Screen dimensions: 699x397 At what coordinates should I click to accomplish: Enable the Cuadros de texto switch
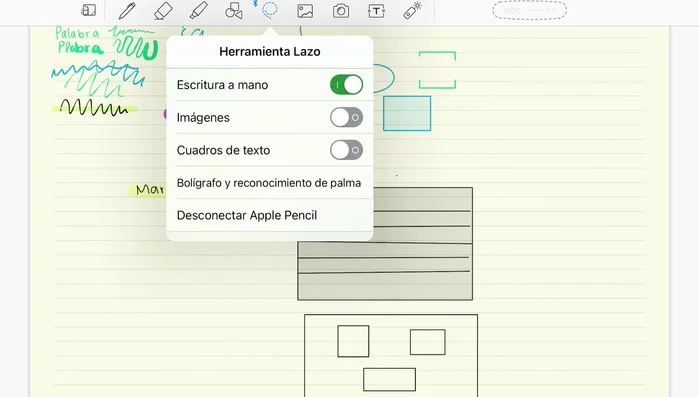[346, 150]
